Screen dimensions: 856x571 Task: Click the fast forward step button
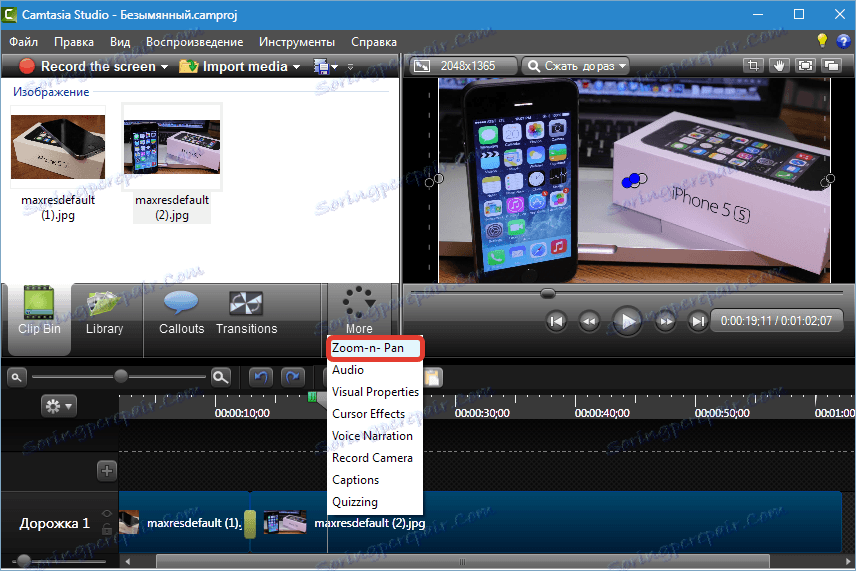click(665, 321)
